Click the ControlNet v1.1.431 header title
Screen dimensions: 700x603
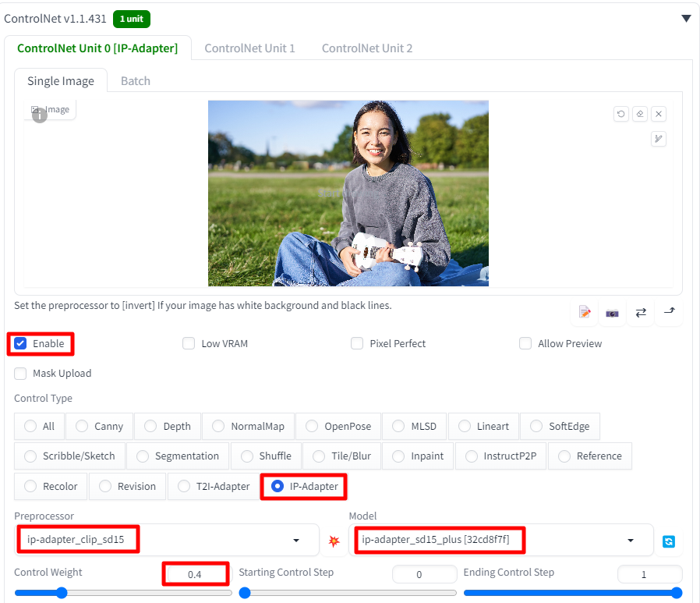(x=55, y=19)
